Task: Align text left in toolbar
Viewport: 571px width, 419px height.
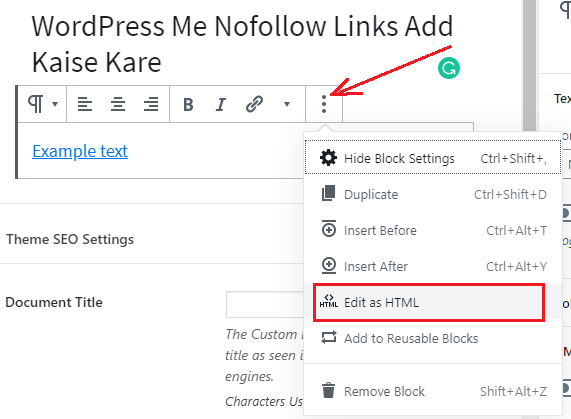Action: 84,104
